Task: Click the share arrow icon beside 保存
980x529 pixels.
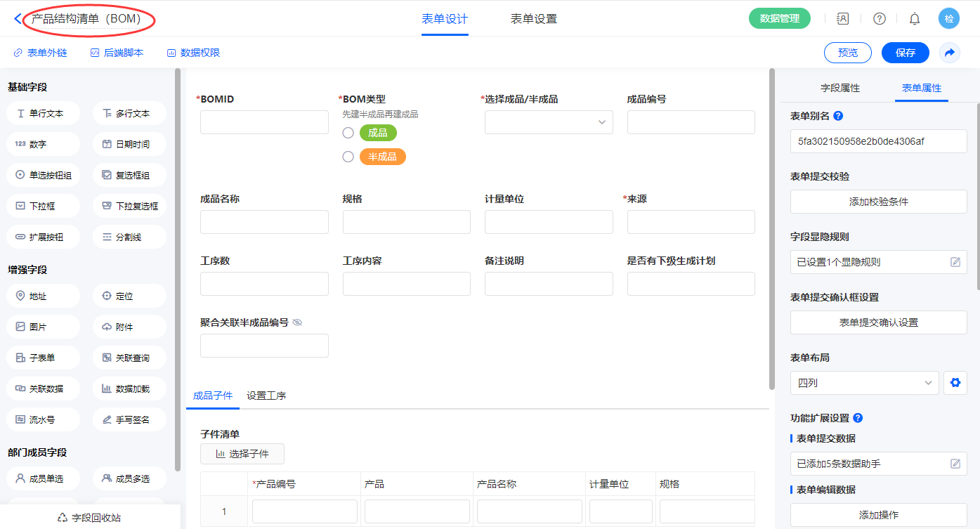Action: pyautogui.click(x=949, y=53)
